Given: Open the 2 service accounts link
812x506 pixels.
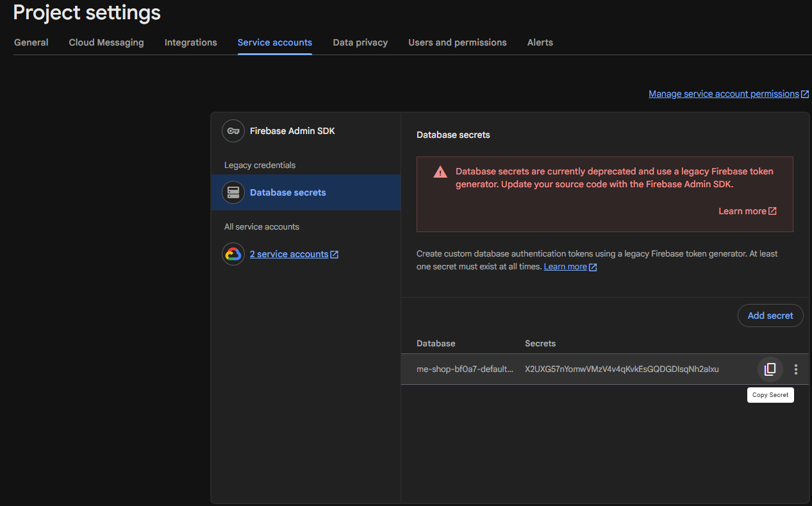Looking at the screenshot, I should pos(289,254).
